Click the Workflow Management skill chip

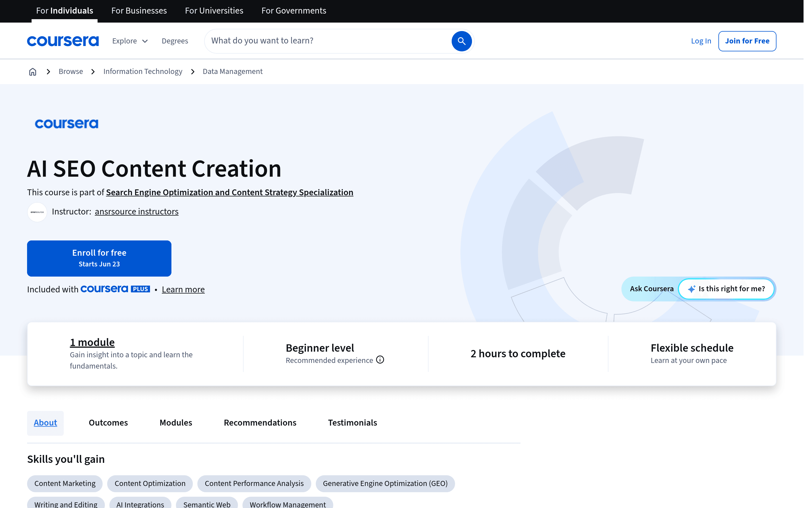coord(288,503)
